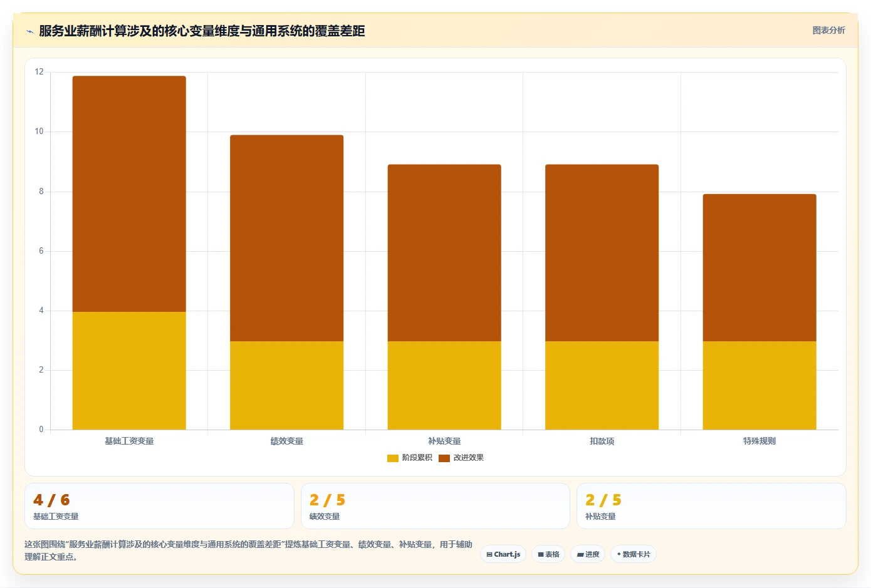Toggle the 阶段累积 legend label
871x588 pixels.
417,458
